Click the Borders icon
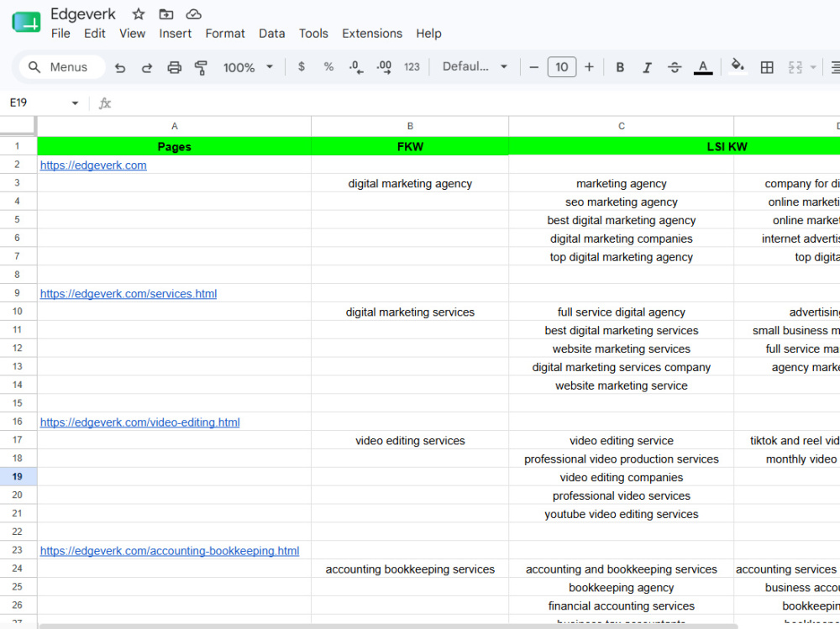 tap(767, 67)
